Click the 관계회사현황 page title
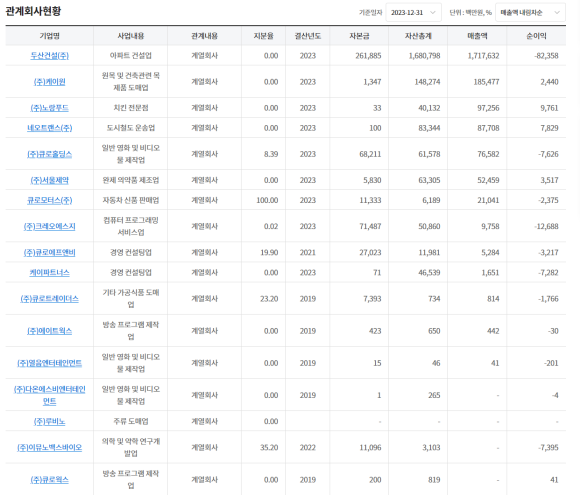Screen dimensions: 580x495 click(33, 11)
